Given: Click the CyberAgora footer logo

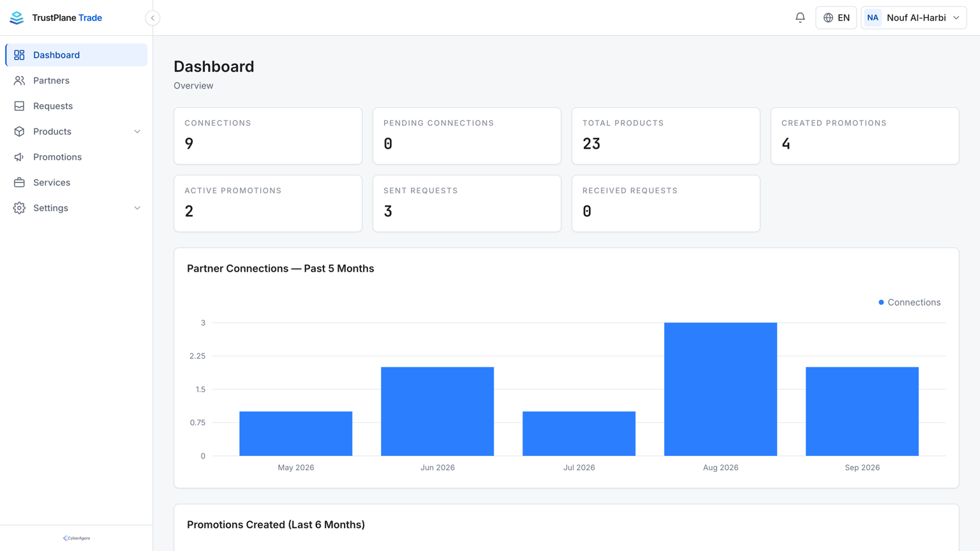Looking at the screenshot, I should (77, 538).
